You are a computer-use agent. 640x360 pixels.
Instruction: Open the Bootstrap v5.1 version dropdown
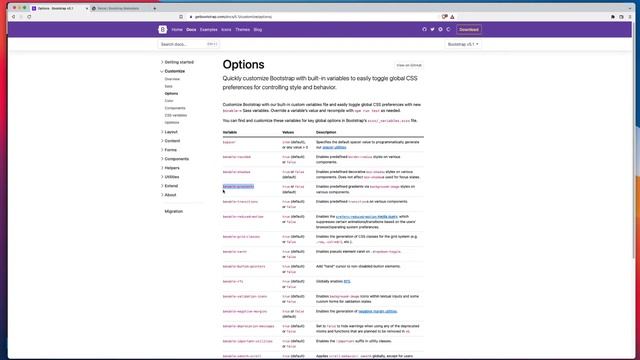point(463,44)
